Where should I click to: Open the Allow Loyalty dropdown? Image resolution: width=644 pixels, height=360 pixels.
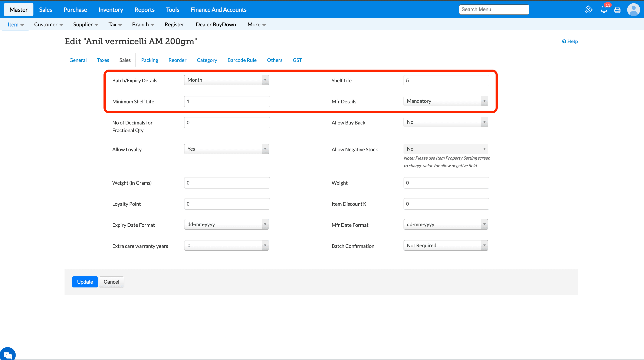tap(226, 149)
